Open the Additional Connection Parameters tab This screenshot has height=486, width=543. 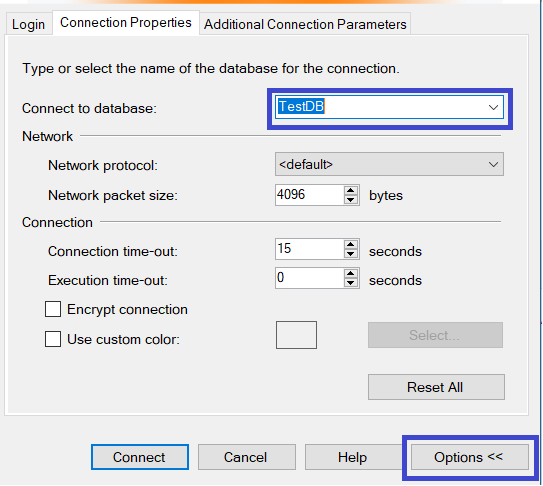[x=305, y=24]
